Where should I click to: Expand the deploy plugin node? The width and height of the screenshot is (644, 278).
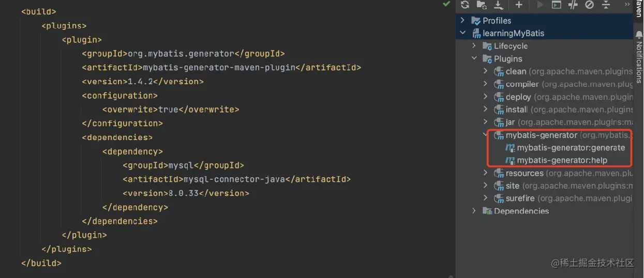tap(485, 97)
